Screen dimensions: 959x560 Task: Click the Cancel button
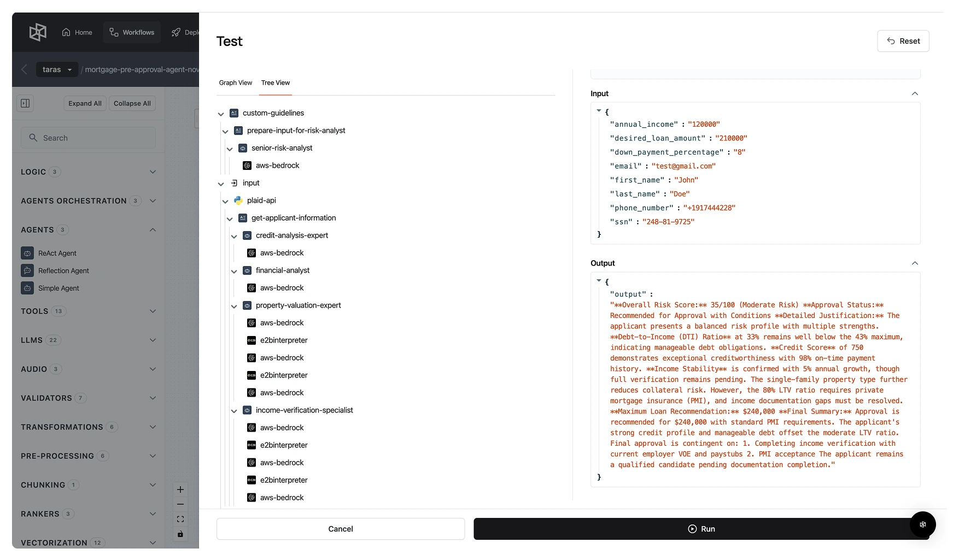[x=341, y=529]
